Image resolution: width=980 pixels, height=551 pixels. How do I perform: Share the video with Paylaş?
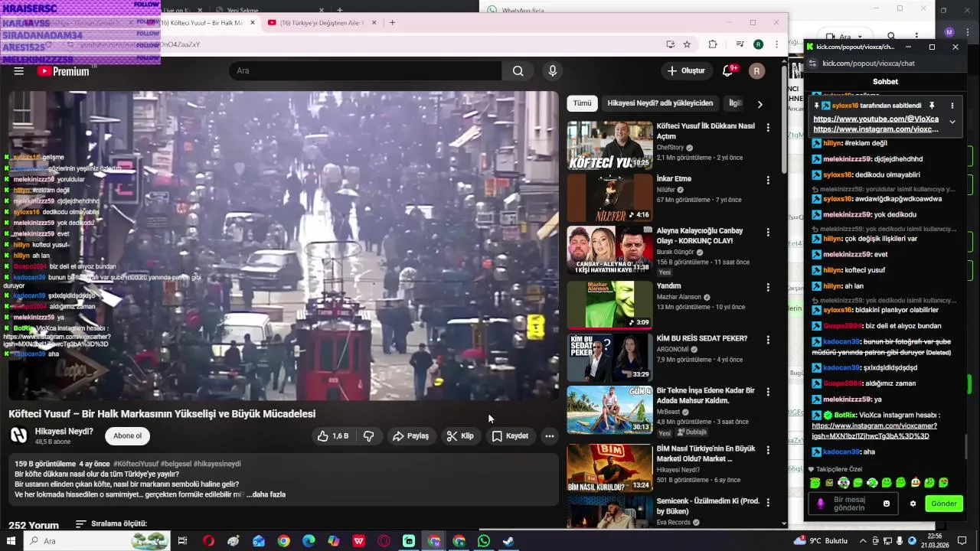pyautogui.click(x=410, y=436)
